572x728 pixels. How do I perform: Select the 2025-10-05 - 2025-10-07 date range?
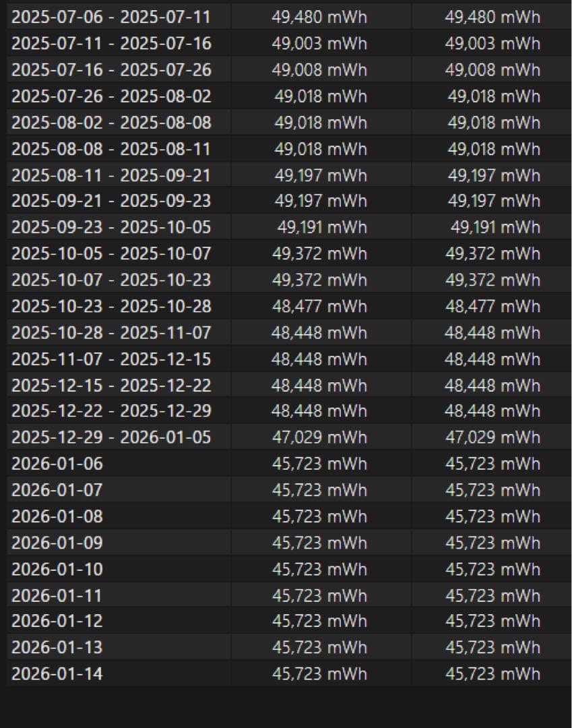point(111,254)
